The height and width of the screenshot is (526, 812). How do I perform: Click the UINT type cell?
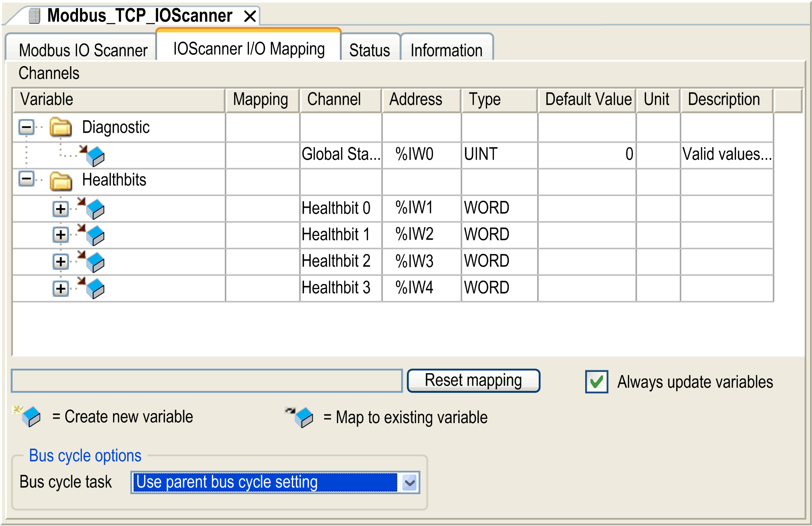pyautogui.click(x=500, y=154)
